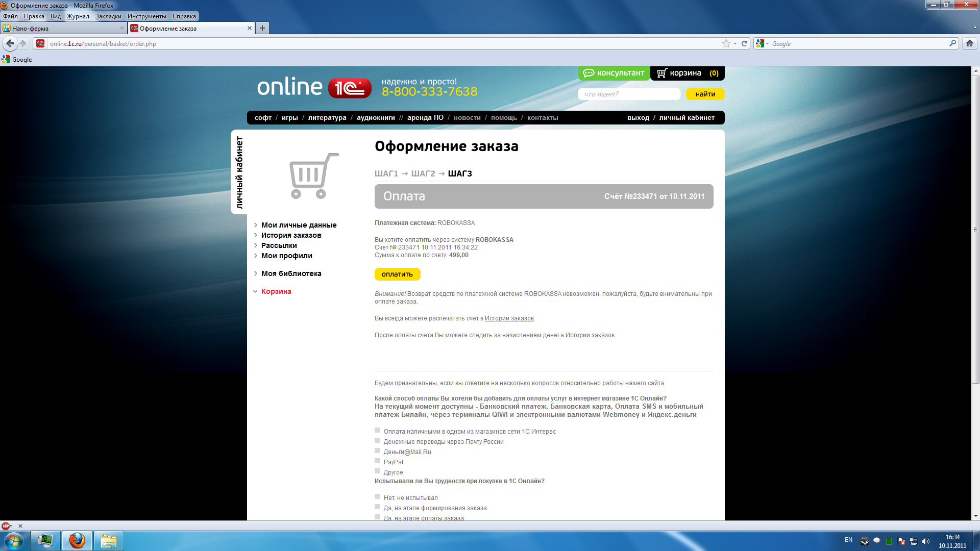Check the Другое option
The height and width of the screenshot is (551, 980).
click(377, 471)
